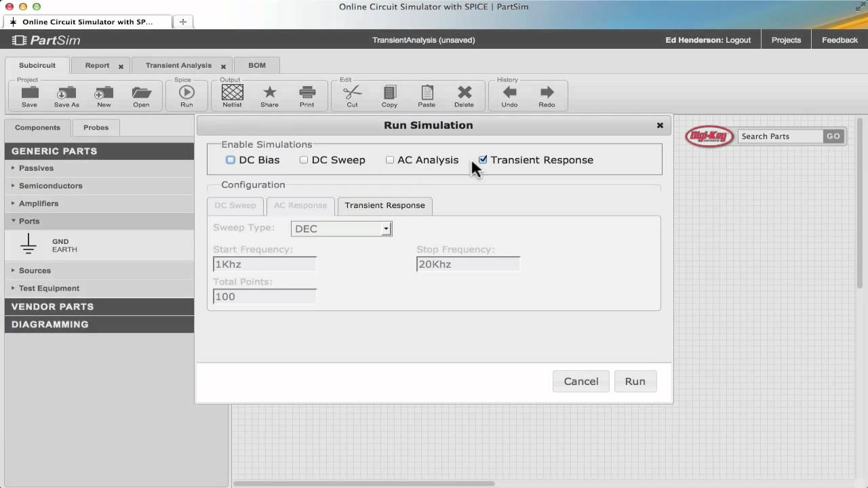
Task: Switch to the Subcircuit tab
Action: click(37, 66)
